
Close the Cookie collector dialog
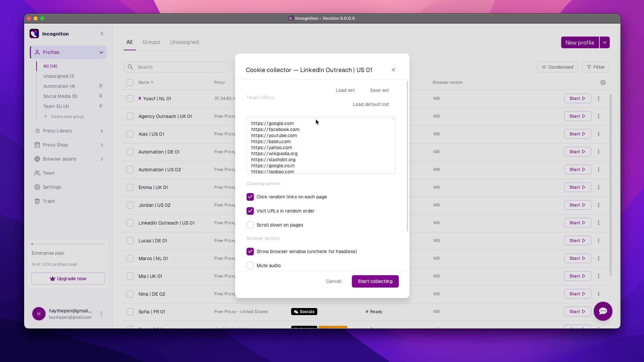393,70
